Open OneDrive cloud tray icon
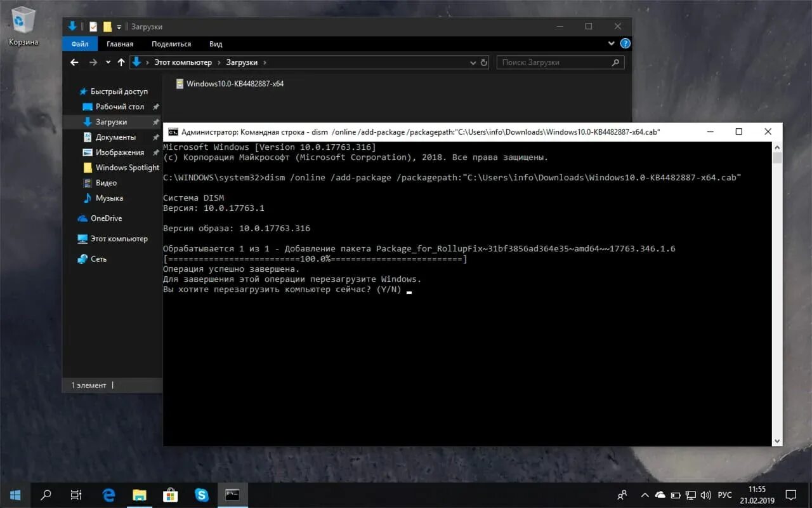 point(660,495)
